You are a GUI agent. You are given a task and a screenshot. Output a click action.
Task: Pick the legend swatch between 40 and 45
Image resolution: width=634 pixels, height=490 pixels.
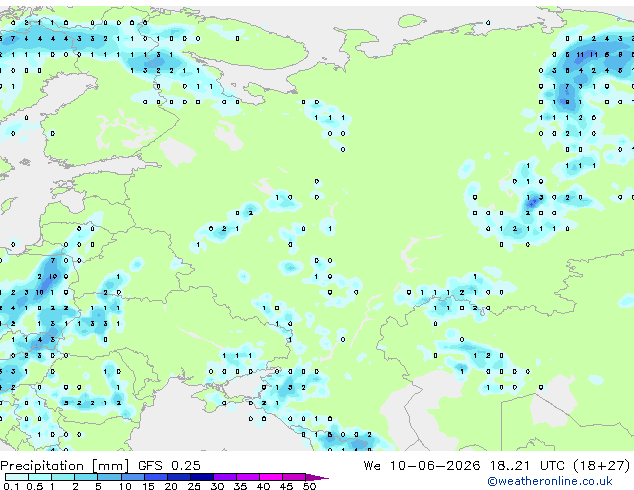[x=271, y=477]
